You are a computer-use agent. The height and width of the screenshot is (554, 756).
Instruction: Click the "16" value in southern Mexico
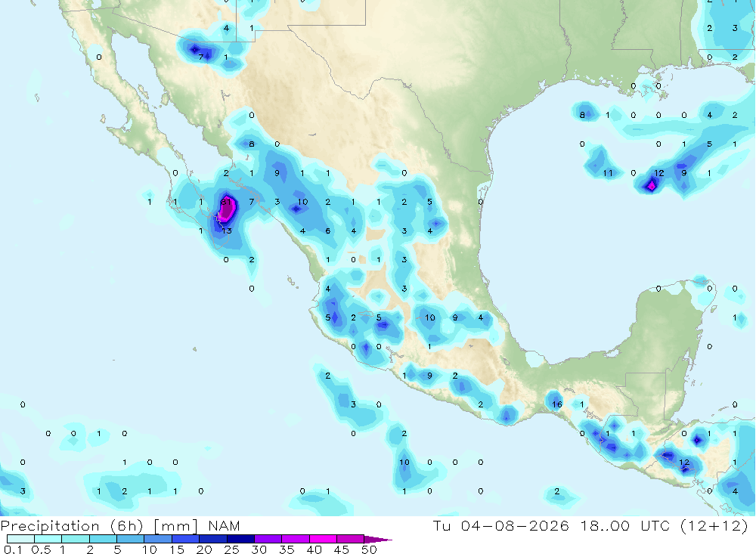[557, 404]
